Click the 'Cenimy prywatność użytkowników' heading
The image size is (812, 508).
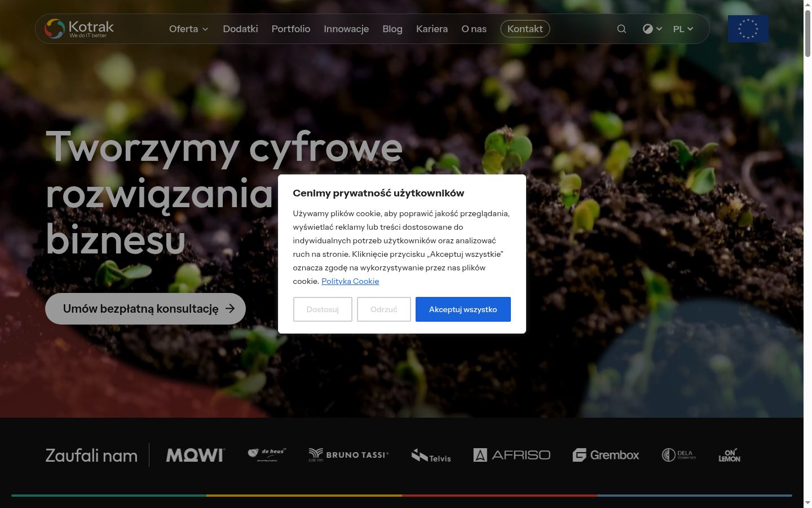pos(378,193)
